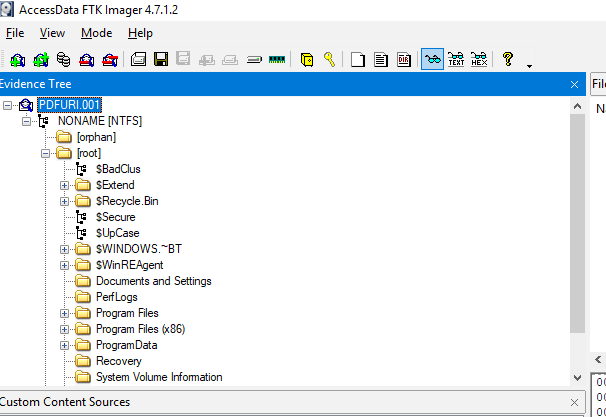The image size is (606, 417).
Task: Close the Custom Content Sources panel
Action: click(x=574, y=402)
